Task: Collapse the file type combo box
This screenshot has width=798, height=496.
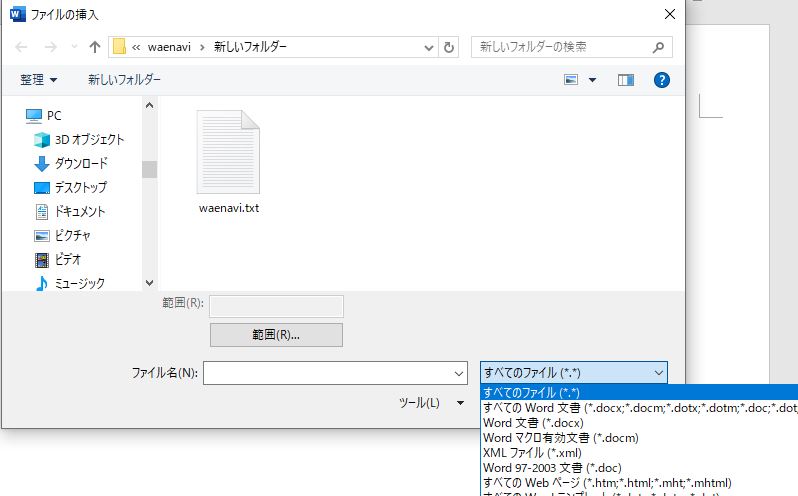Action: coord(574,373)
